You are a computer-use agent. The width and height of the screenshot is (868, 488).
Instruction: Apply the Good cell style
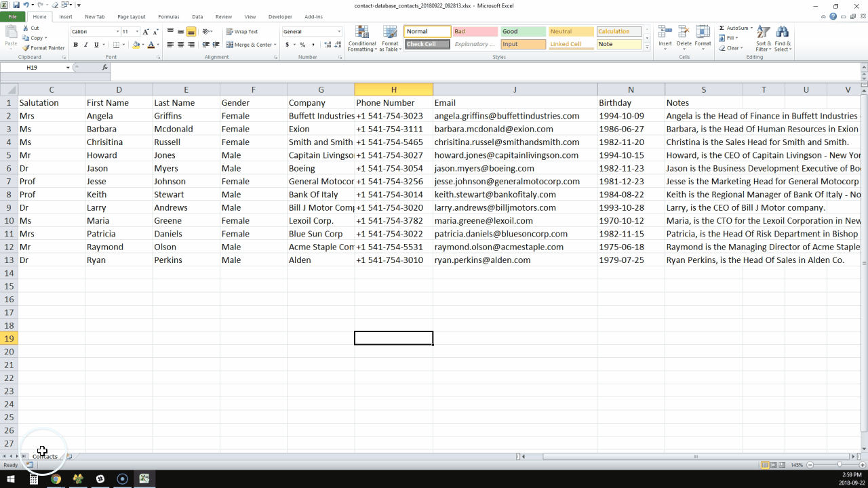523,31
